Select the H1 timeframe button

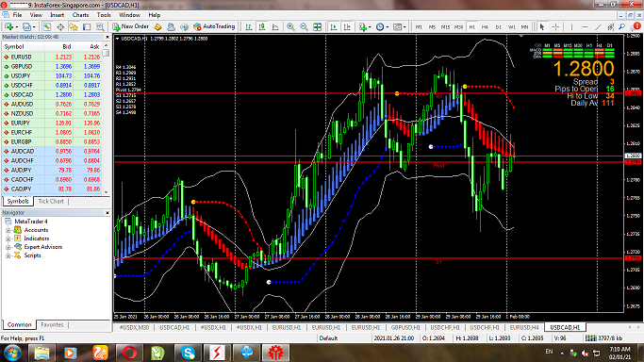471,27
